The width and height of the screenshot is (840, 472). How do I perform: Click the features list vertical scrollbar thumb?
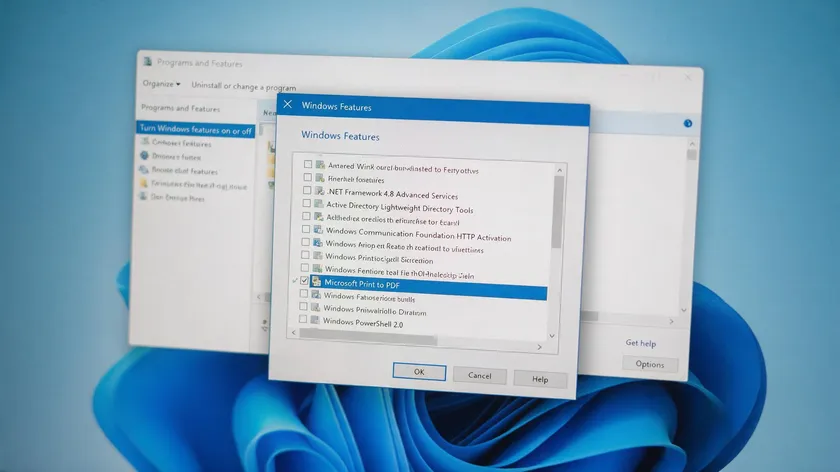tap(558, 212)
